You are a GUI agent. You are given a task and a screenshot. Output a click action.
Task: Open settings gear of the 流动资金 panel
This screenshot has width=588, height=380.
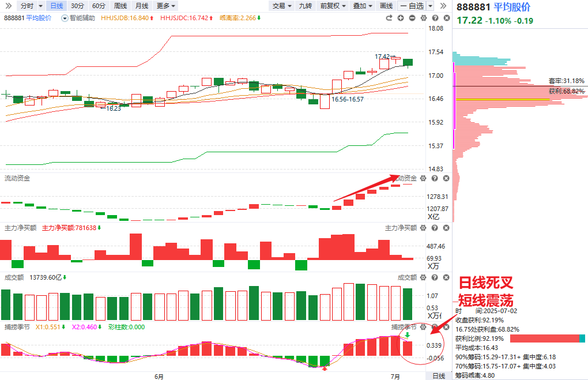[x=423, y=178]
